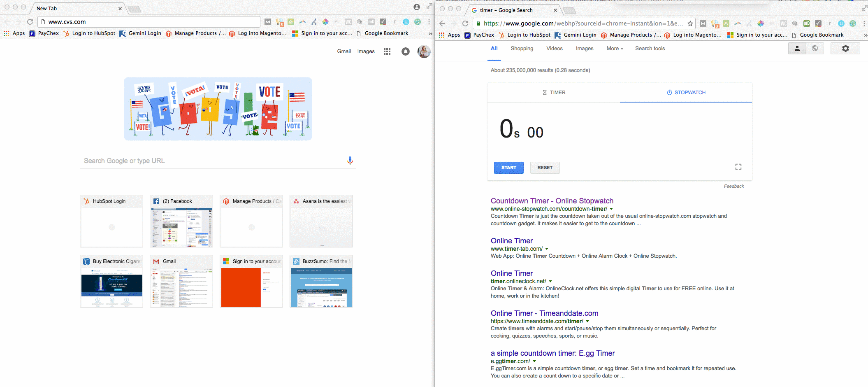
Task: Expand the stopwatch to fullscreen
Action: 738,167
